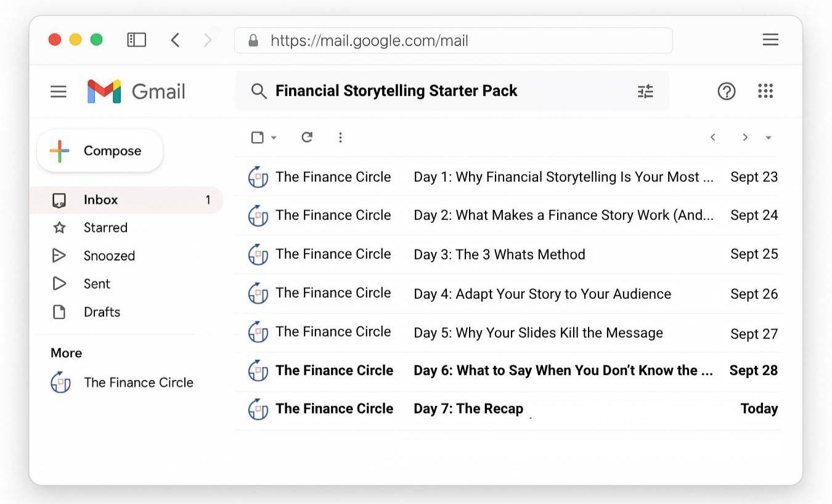Click the plus icon on Compose
Viewport: 832px width, 504px height.
click(60, 151)
